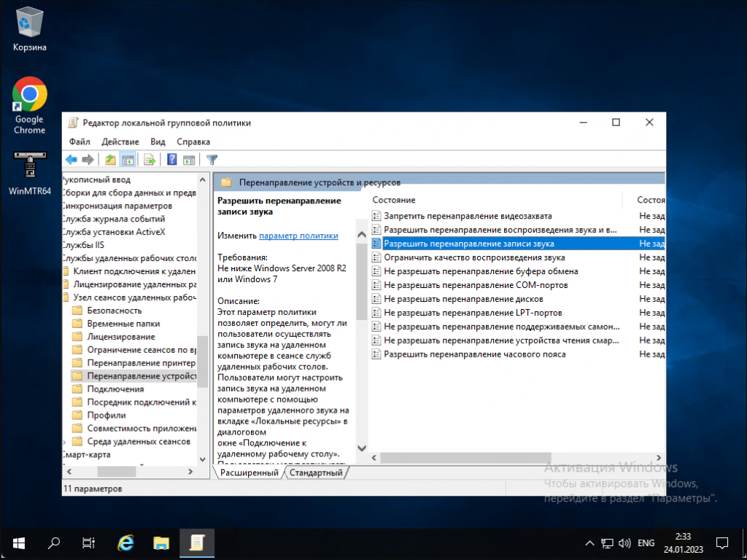Open Help via the question mark icon
This screenshot has width=747, height=560.
point(172,160)
